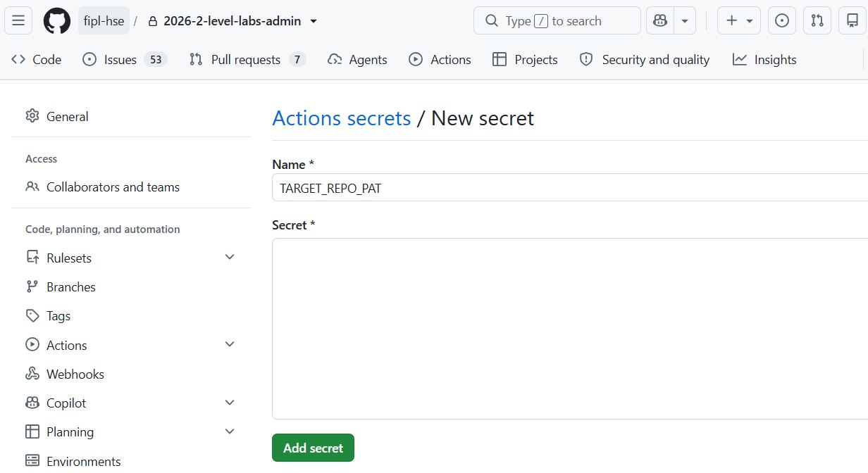Click the General gear icon
This screenshot has height=473, width=868.
tap(32, 116)
